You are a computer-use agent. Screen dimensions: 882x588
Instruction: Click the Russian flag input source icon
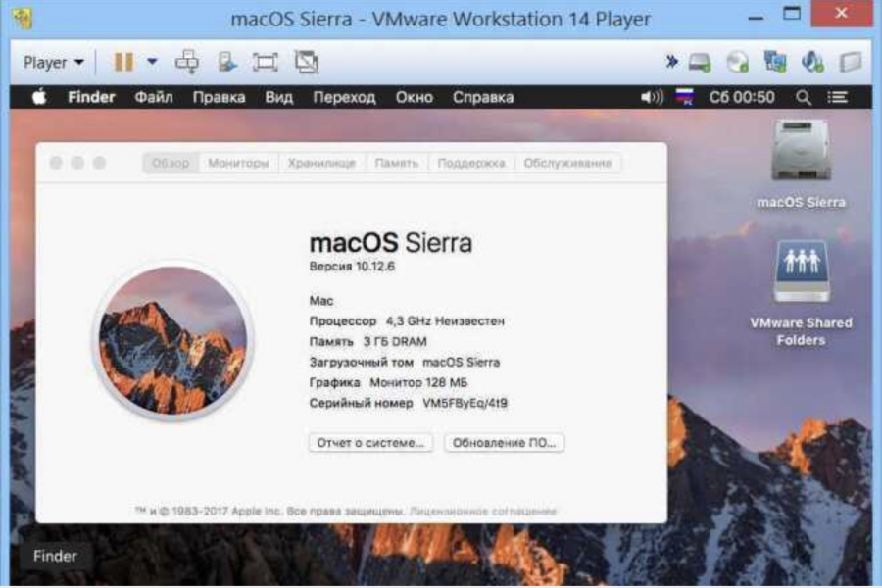[x=685, y=97]
